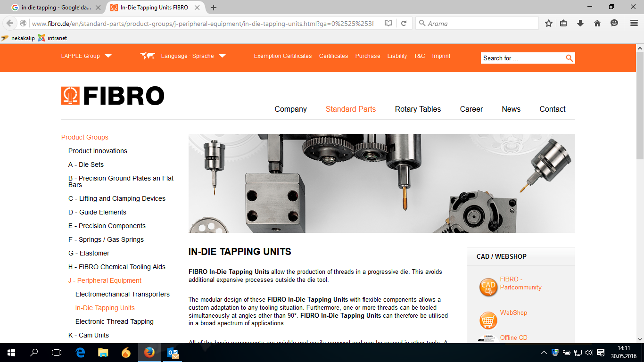Open Task View on the taskbar
The height and width of the screenshot is (362, 644).
pyautogui.click(x=57, y=353)
